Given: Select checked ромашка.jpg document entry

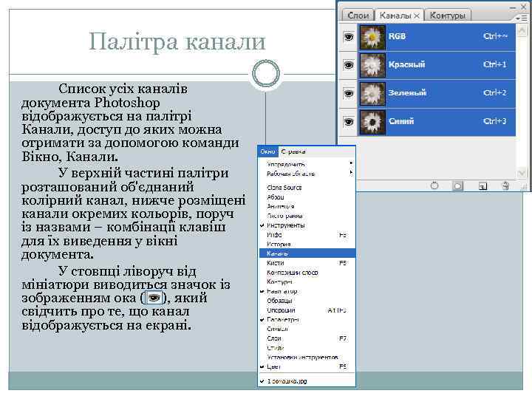Looking at the screenshot, I should (307, 381).
